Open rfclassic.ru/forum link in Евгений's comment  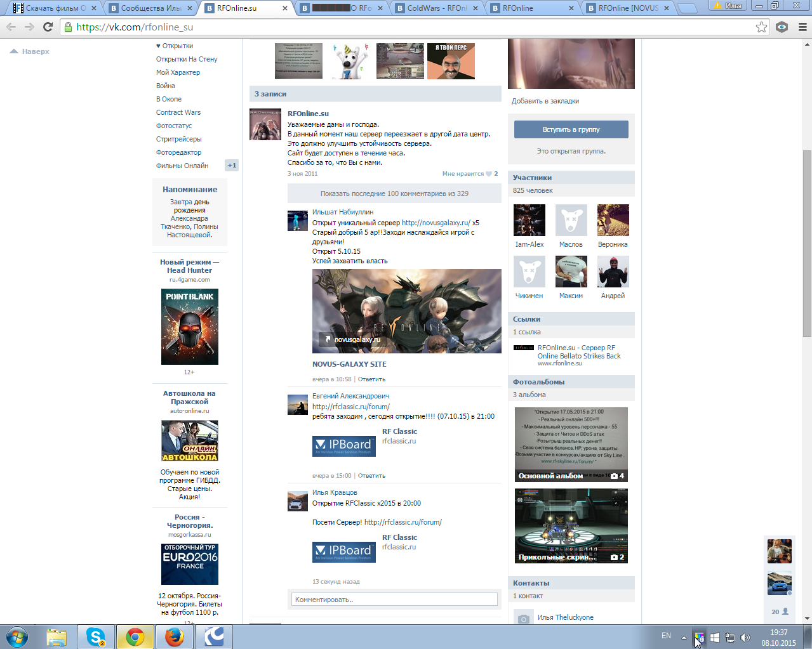pos(351,407)
